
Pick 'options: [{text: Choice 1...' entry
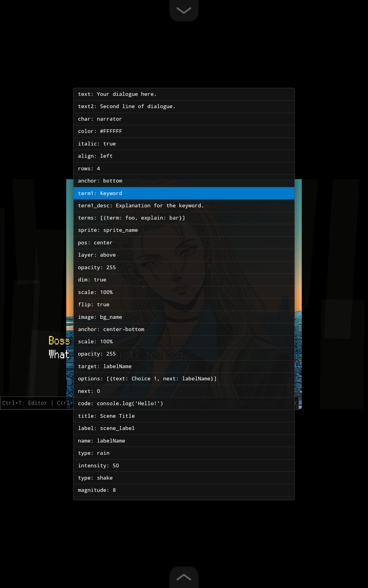click(184, 379)
